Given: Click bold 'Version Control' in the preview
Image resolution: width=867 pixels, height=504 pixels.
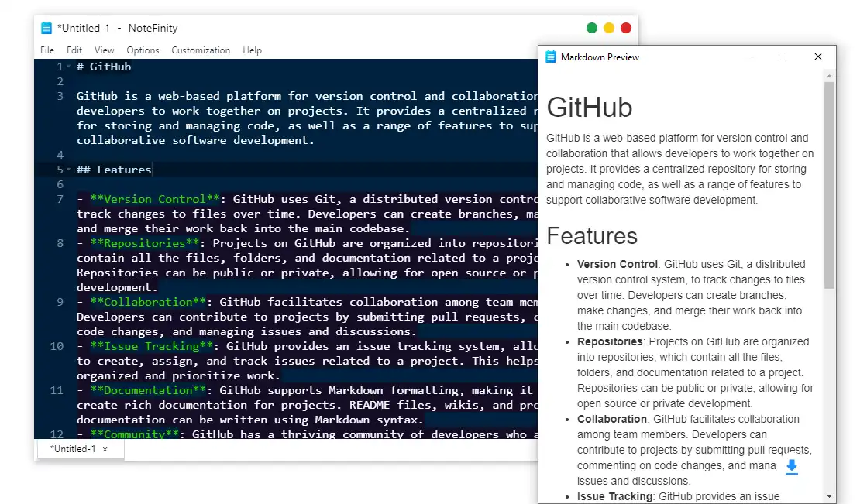Looking at the screenshot, I should pyautogui.click(x=617, y=264).
